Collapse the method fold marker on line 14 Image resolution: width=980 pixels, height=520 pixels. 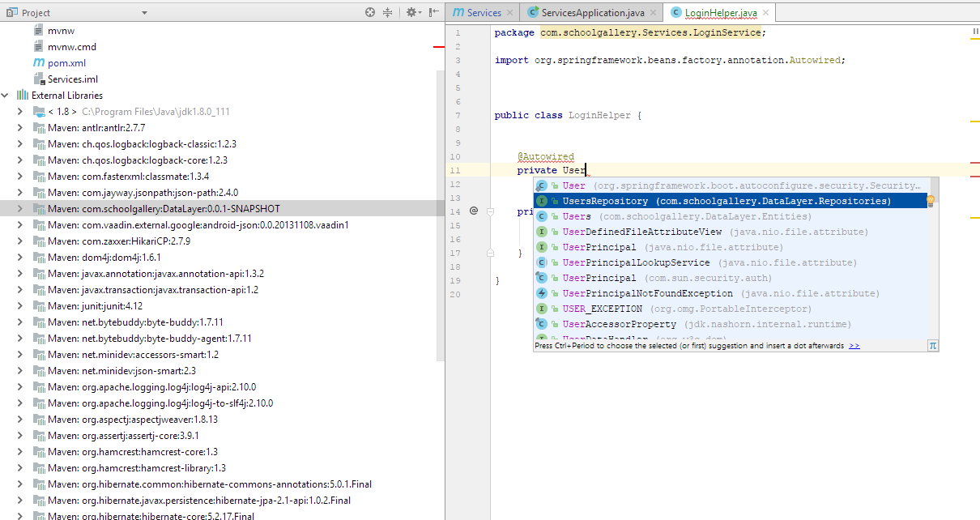[x=490, y=211]
